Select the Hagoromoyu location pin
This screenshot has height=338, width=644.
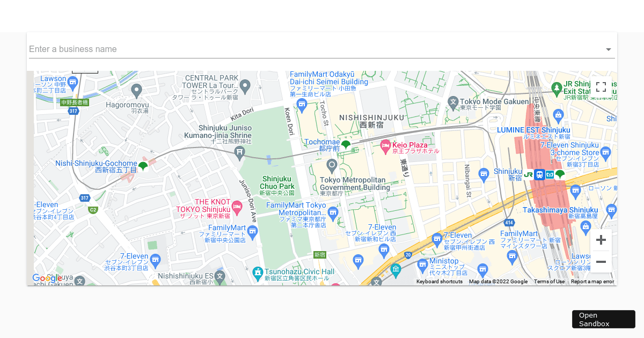tap(137, 91)
